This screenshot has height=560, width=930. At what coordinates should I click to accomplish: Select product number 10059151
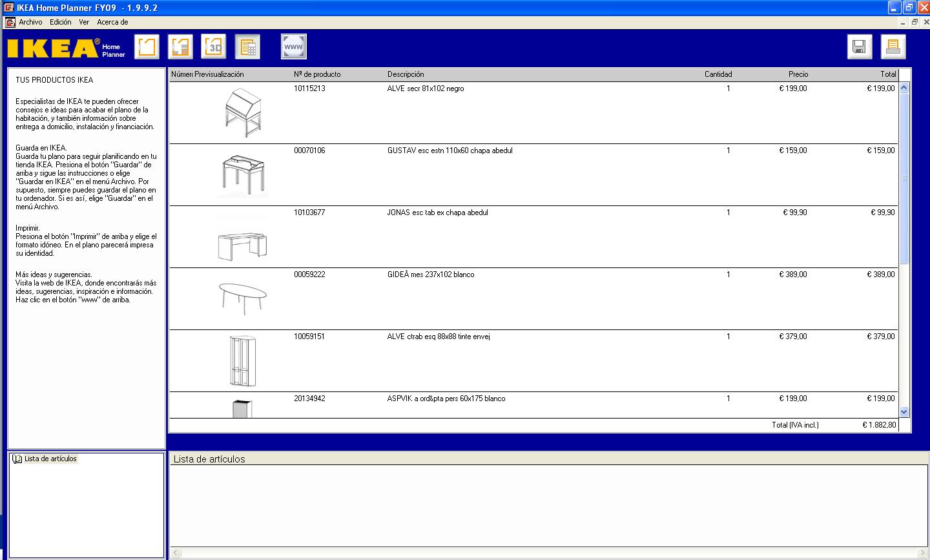[x=309, y=337]
